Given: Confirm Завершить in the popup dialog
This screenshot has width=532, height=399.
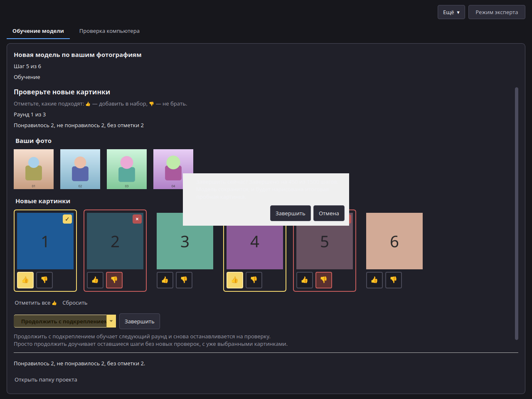Looking at the screenshot, I should pos(291,213).
